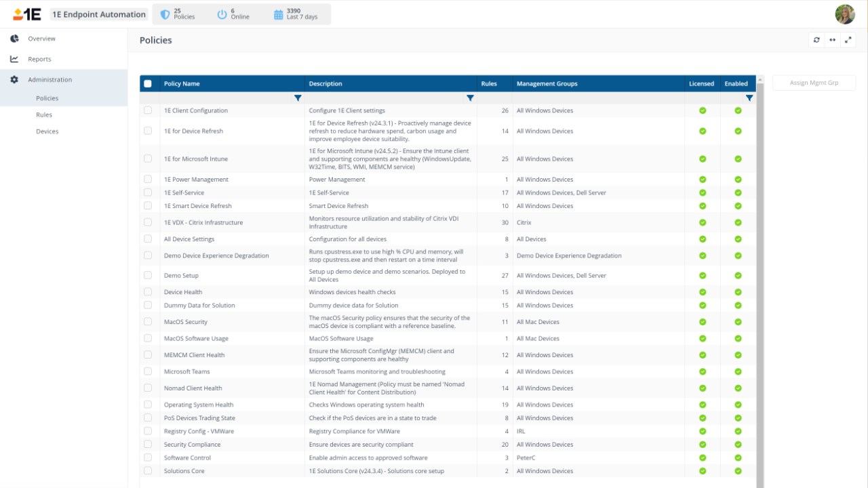The height and width of the screenshot is (488, 868).
Task: Click Enabled checkmark for Solutions Core
Action: point(738,471)
